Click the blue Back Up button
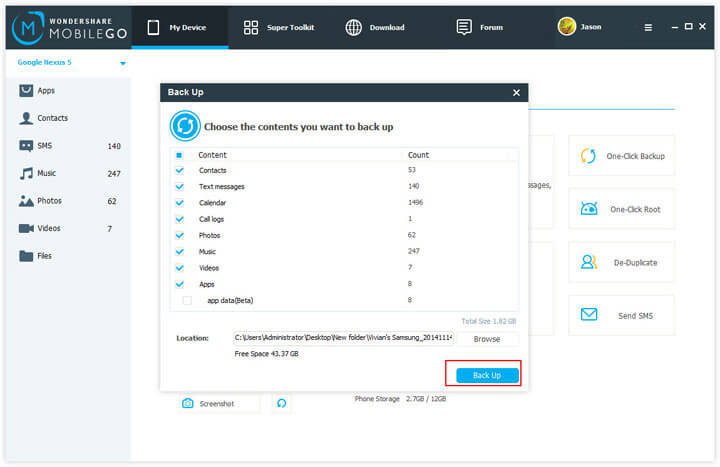This screenshot has width=720, height=467. tap(487, 375)
